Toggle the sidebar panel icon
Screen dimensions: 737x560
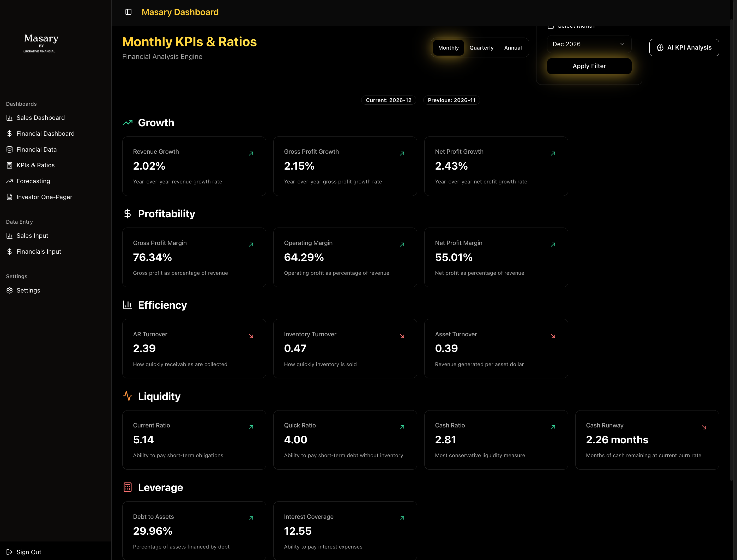tap(128, 12)
